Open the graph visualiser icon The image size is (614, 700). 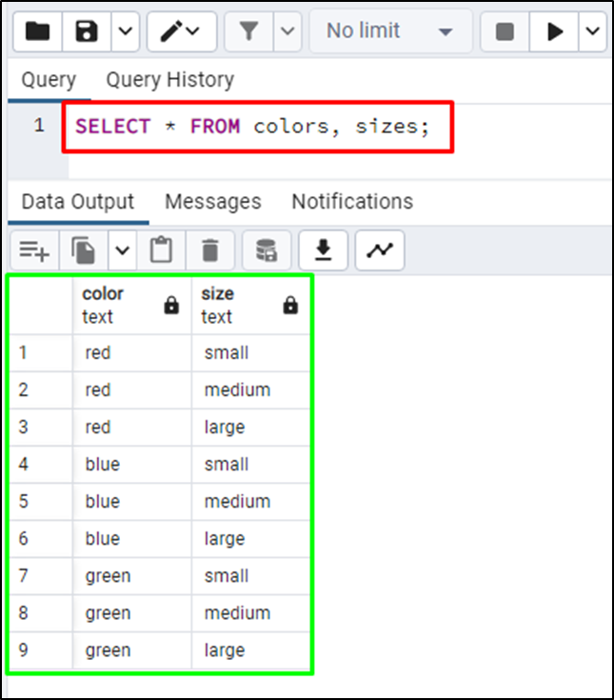[x=380, y=250]
